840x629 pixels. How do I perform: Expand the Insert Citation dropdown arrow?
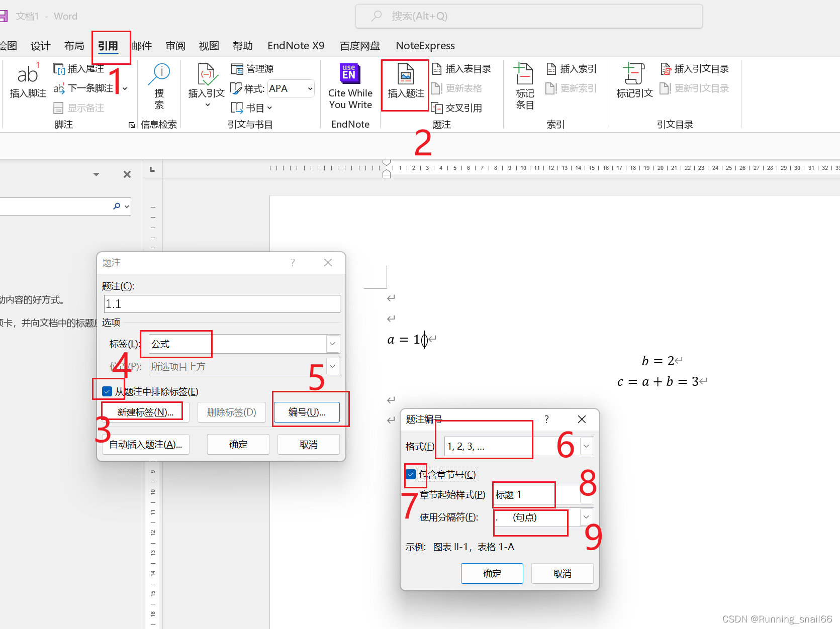click(207, 105)
